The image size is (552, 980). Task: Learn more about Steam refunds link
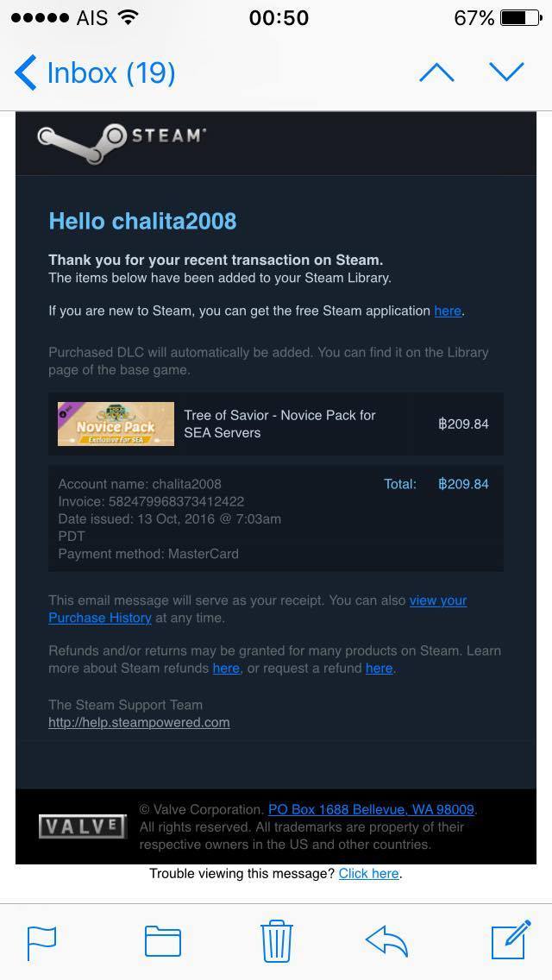[226, 669]
